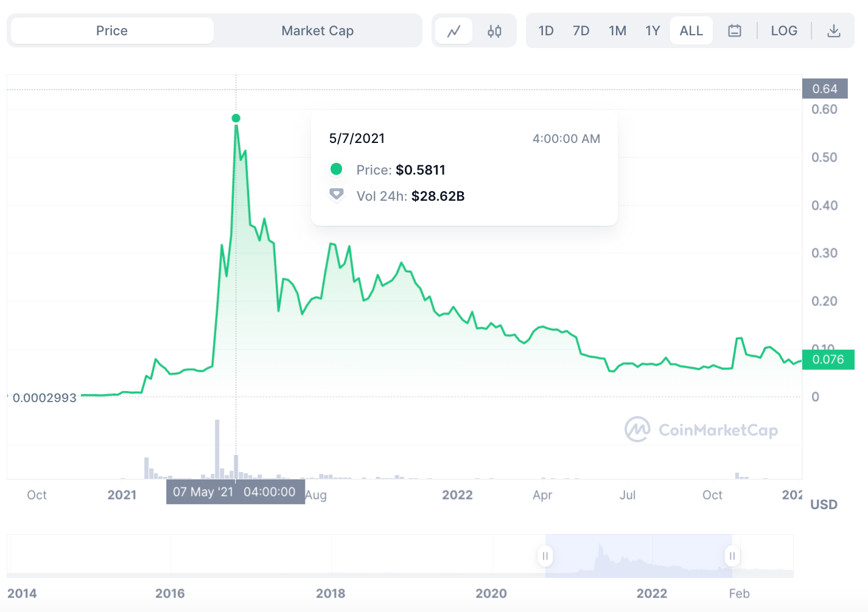Click the Feb label on the navigator

coord(739,593)
